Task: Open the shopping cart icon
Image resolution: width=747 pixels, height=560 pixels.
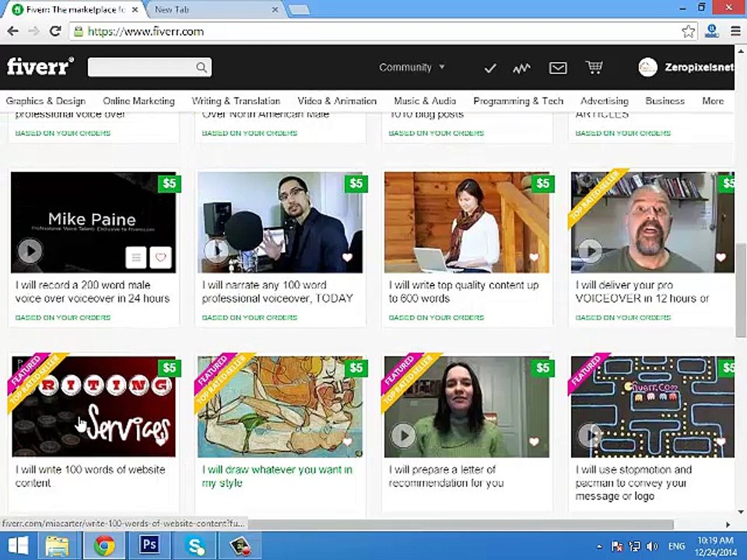Action: click(x=594, y=67)
